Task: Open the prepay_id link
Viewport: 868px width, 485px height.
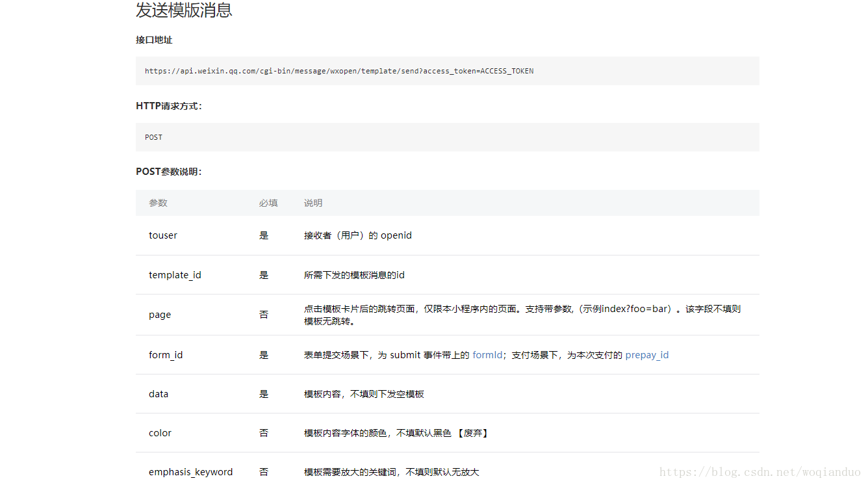Action: point(646,355)
